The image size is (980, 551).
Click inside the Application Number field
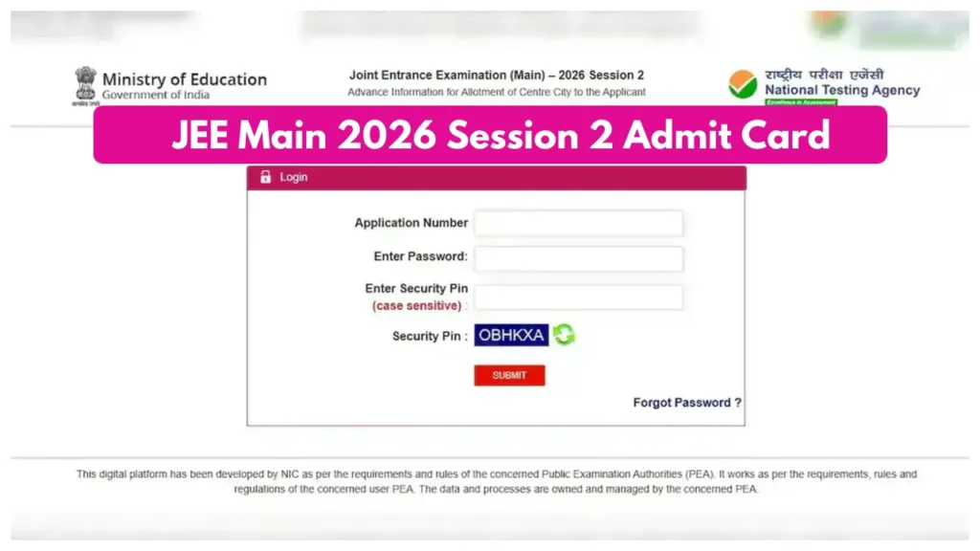click(578, 223)
